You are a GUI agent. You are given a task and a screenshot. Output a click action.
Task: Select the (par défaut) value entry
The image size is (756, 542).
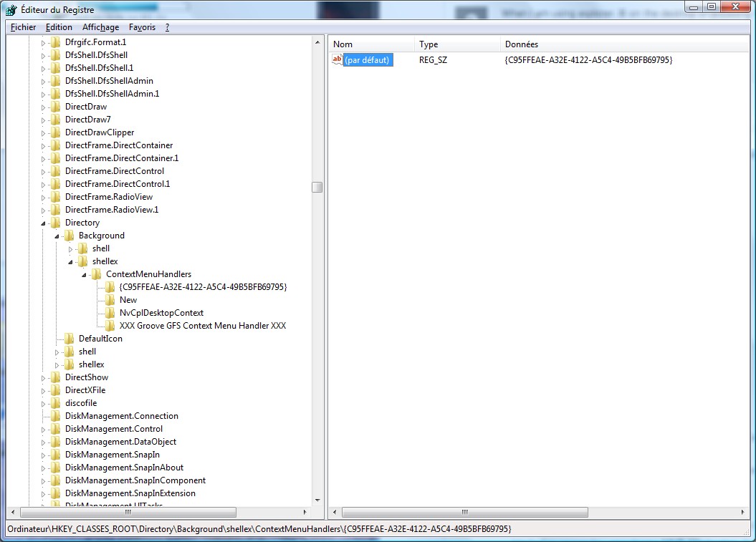pos(368,59)
